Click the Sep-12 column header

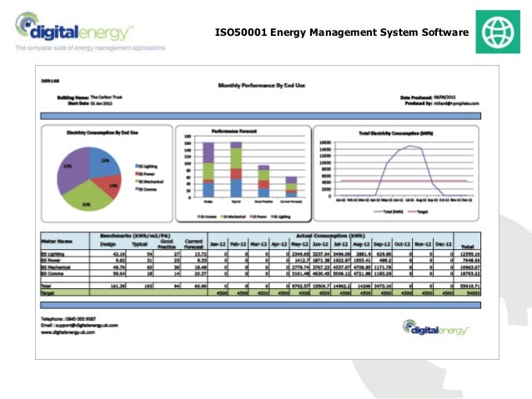tap(382, 244)
